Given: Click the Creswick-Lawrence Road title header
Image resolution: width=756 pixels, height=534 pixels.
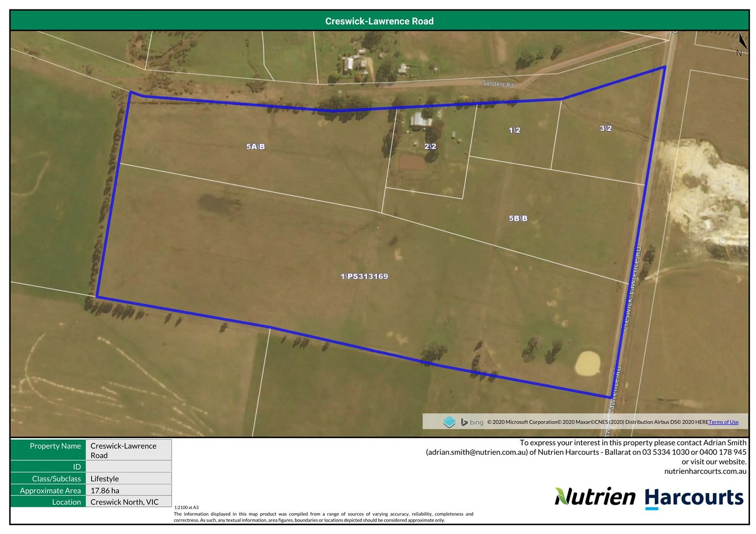Looking at the screenshot, I should 379,21.
